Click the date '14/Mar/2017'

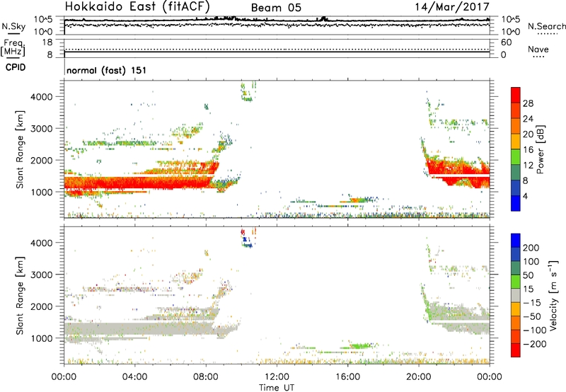[452, 6]
